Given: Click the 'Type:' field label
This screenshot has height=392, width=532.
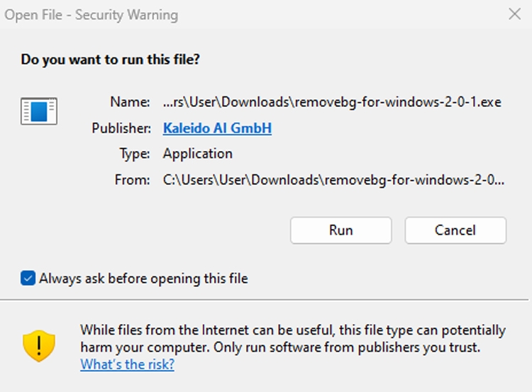Looking at the screenshot, I should pos(133,154).
